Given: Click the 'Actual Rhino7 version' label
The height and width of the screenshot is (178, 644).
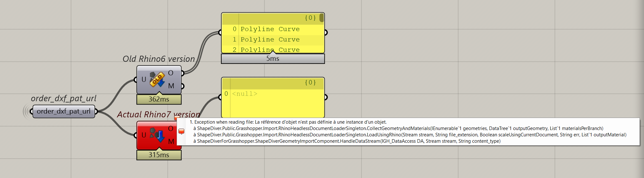Looking at the screenshot, I should click(x=159, y=114).
